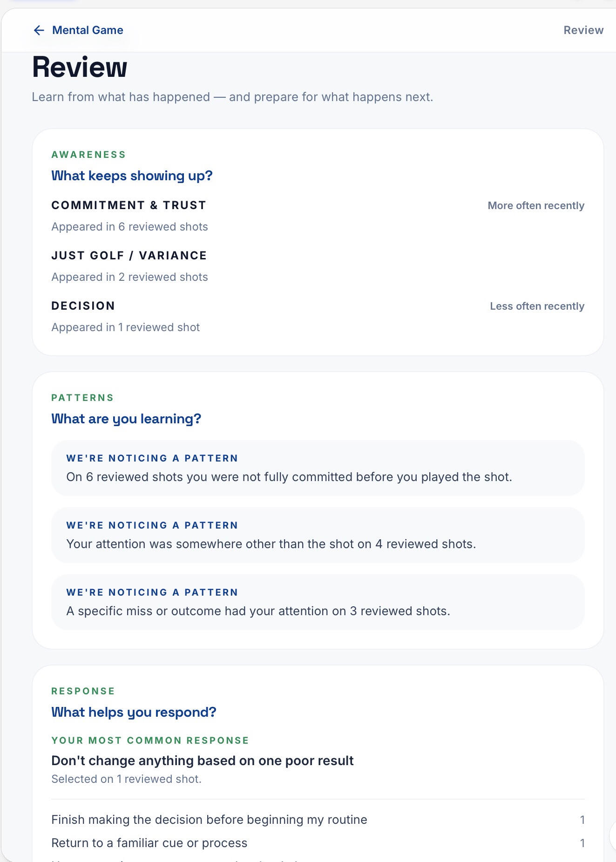Click the Review page title
The height and width of the screenshot is (862, 616).
click(80, 68)
